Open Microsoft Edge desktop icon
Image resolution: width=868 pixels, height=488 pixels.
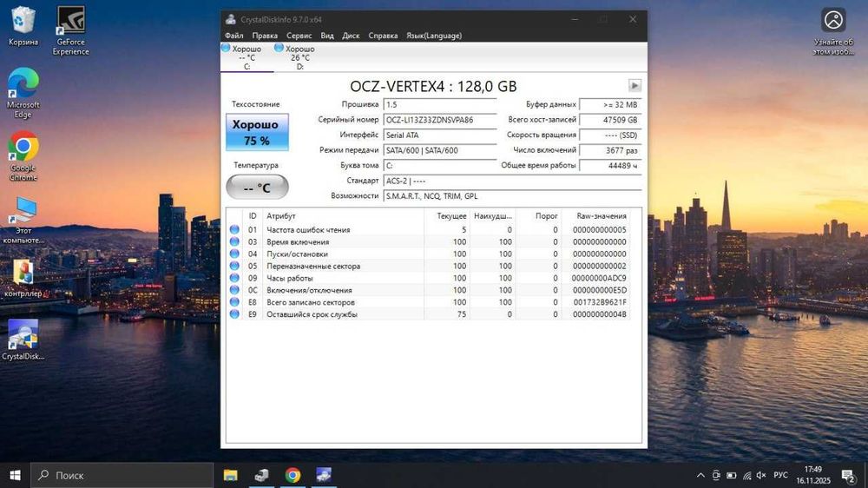point(23,93)
